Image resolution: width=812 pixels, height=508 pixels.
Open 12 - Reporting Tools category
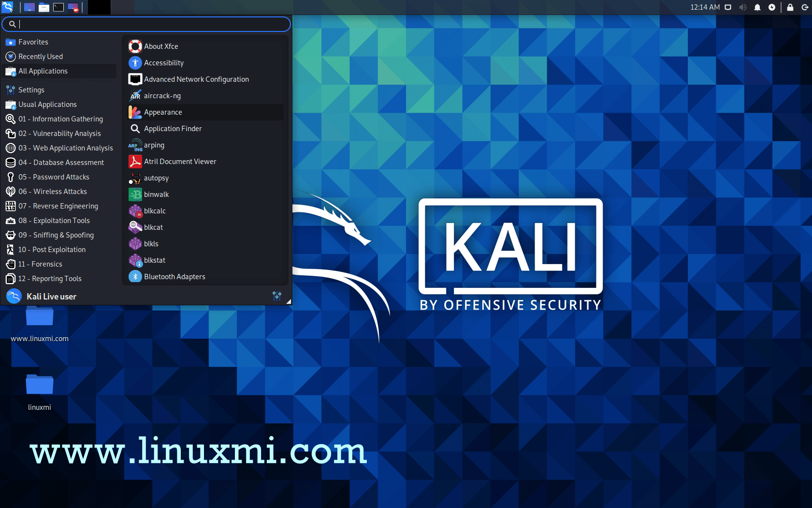tap(60, 279)
